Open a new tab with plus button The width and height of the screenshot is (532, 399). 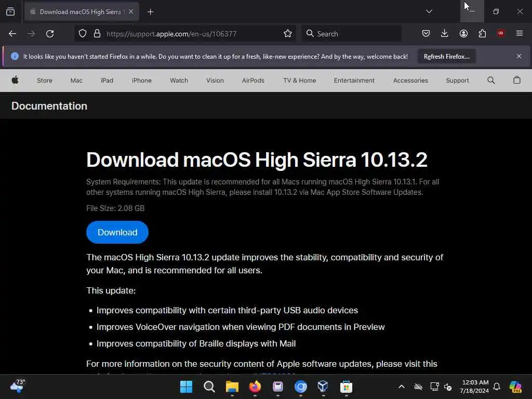coord(150,12)
